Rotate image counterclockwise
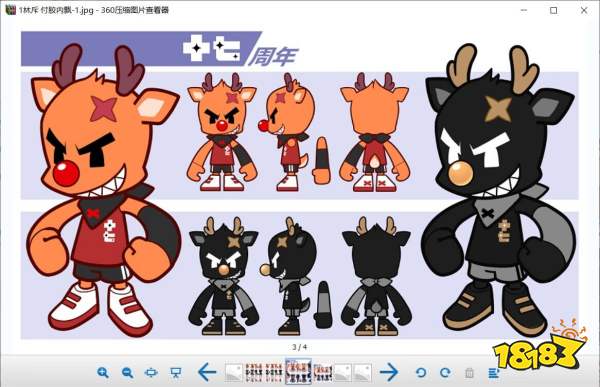This screenshot has height=387, width=600. pos(421,372)
